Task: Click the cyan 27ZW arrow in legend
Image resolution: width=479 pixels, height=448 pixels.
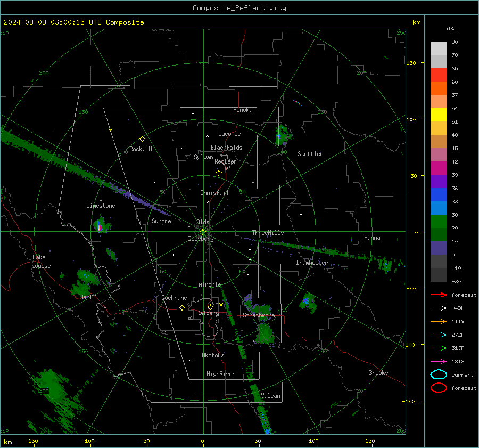Action: click(x=439, y=335)
